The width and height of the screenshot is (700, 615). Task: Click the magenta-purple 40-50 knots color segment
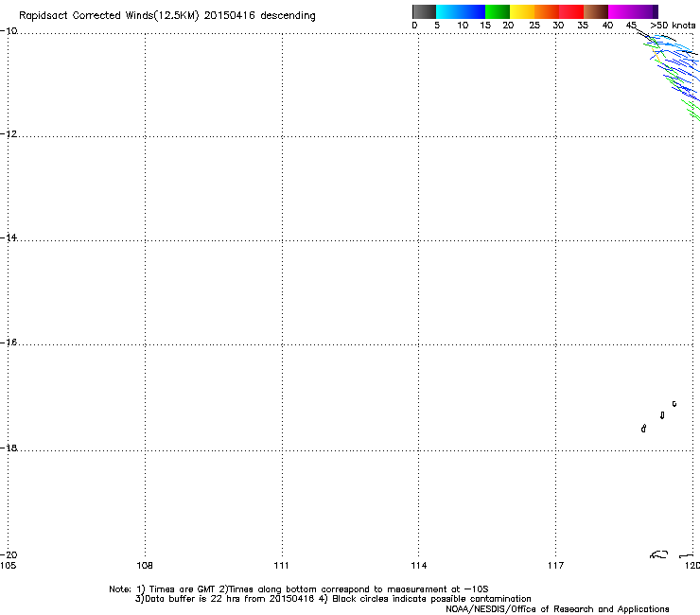click(x=633, y=11)
